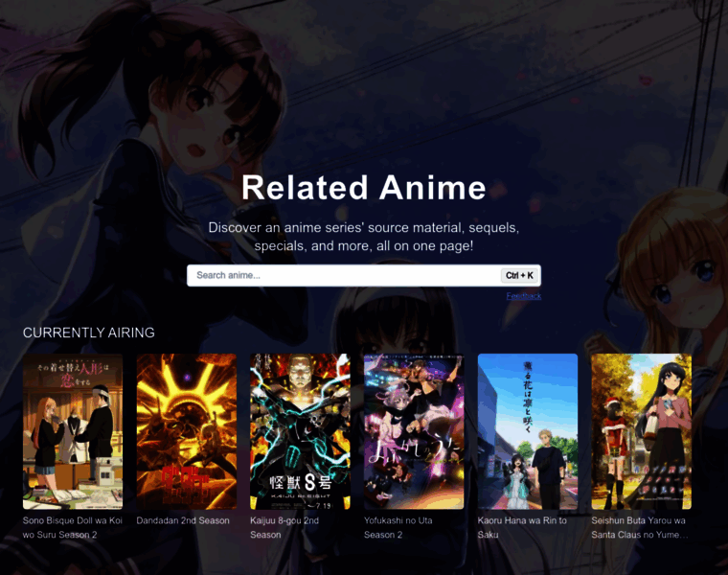
Task: Open the Feedback link
Action: (x=524, y=296)
